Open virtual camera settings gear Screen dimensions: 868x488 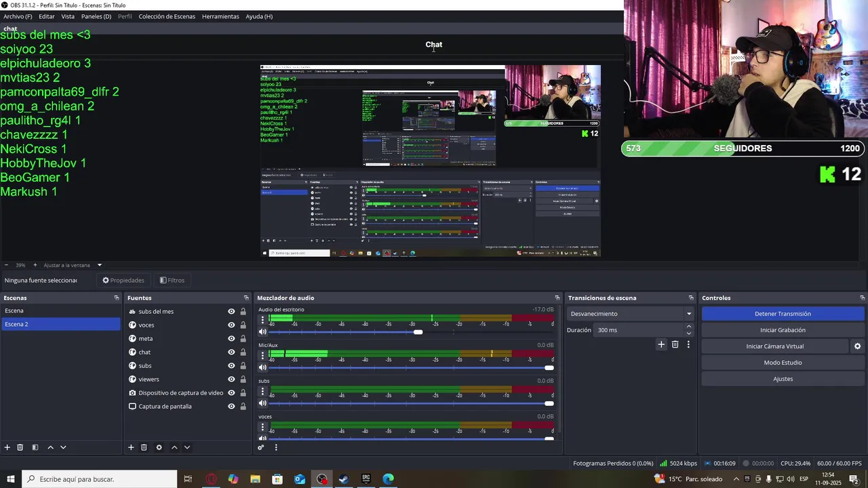click(x=857, y=346)
